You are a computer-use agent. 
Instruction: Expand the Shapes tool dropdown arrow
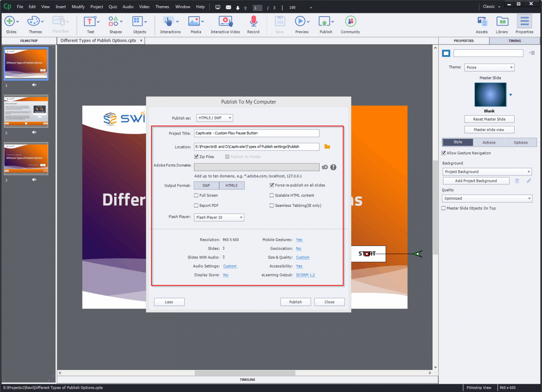121,22
